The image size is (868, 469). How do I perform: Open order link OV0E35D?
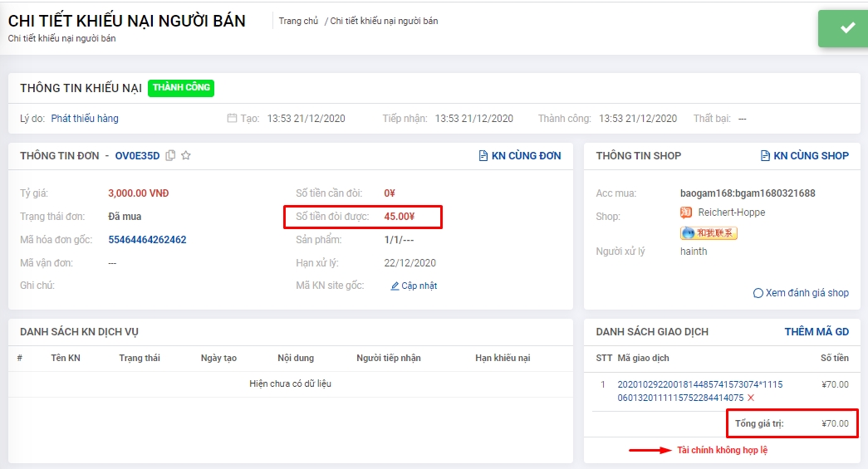click(137, 155)
